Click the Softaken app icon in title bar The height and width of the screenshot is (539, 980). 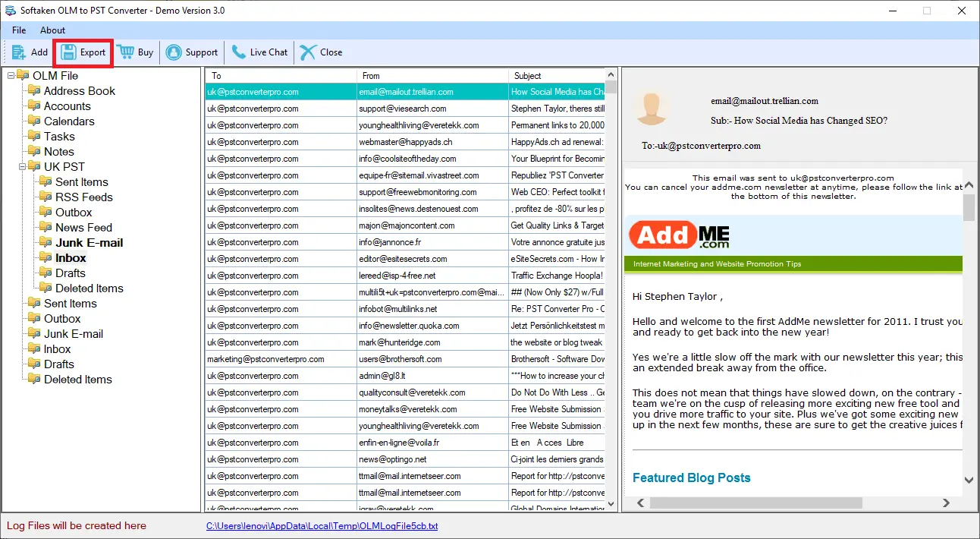coord(11,11)
